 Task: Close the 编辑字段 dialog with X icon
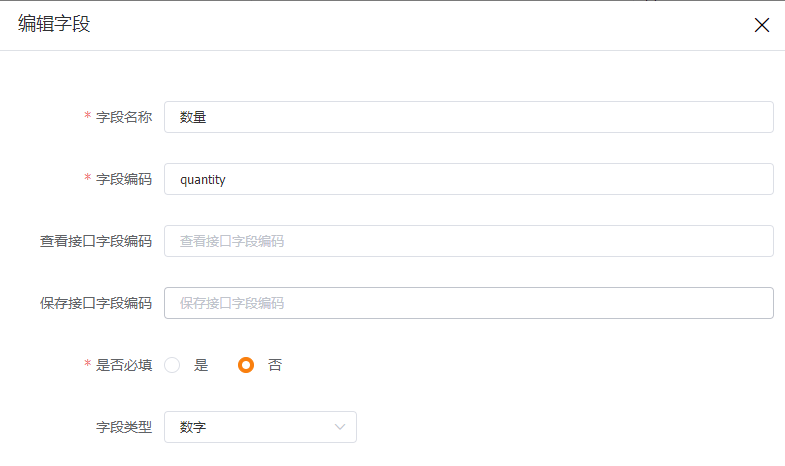(761, 25)
